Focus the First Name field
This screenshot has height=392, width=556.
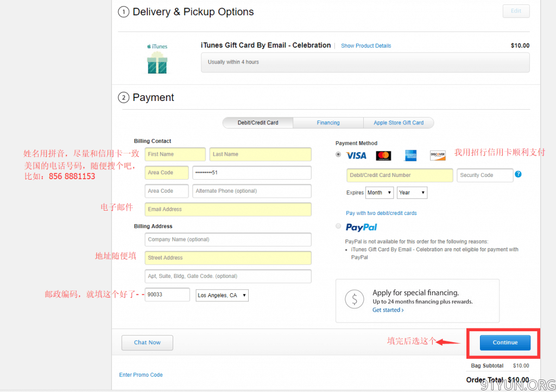[175, 154]
